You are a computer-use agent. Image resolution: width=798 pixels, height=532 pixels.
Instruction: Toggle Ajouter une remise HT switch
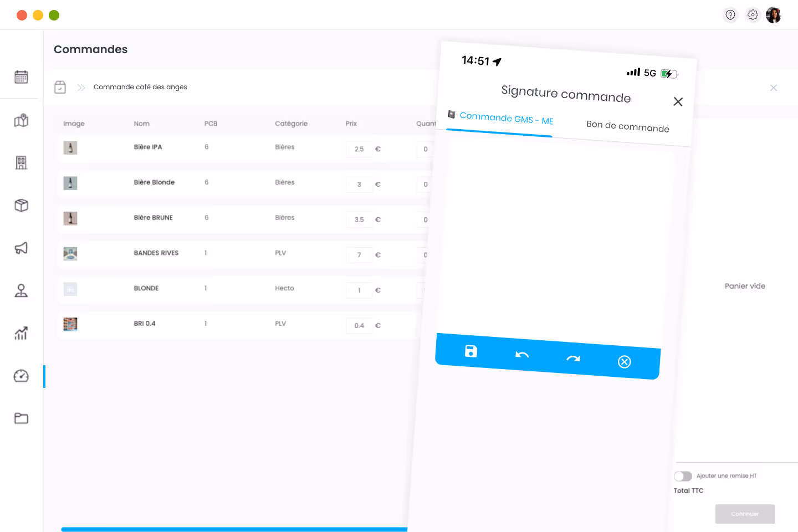pos(683,476)
